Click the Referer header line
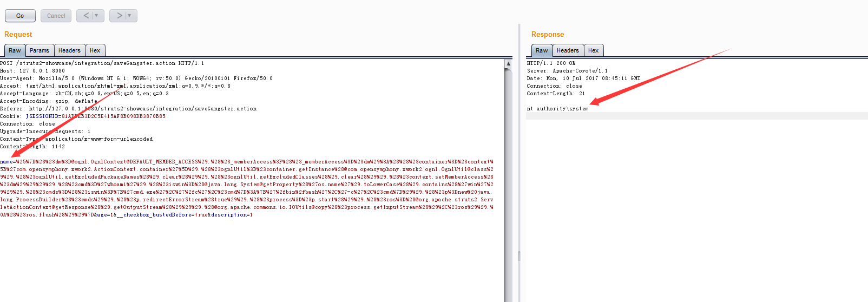Viewport: 868px width, 302px height. pos(128,109)
